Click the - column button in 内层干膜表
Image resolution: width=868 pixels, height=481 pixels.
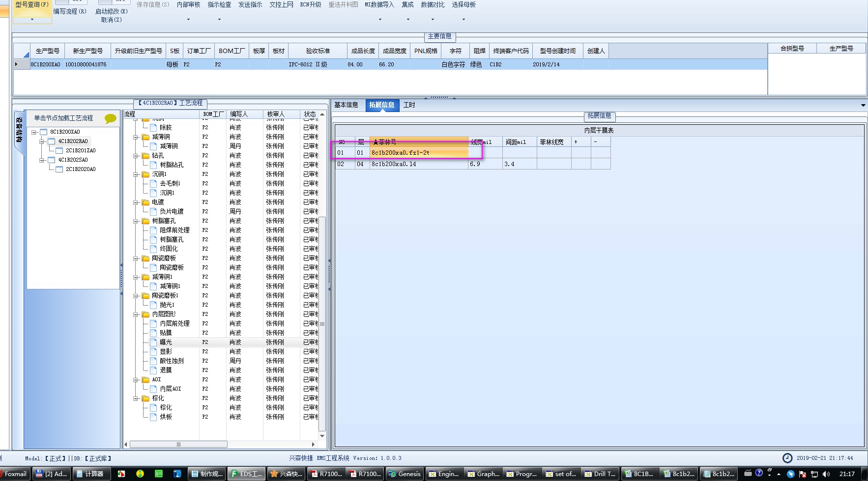(601, 142)
